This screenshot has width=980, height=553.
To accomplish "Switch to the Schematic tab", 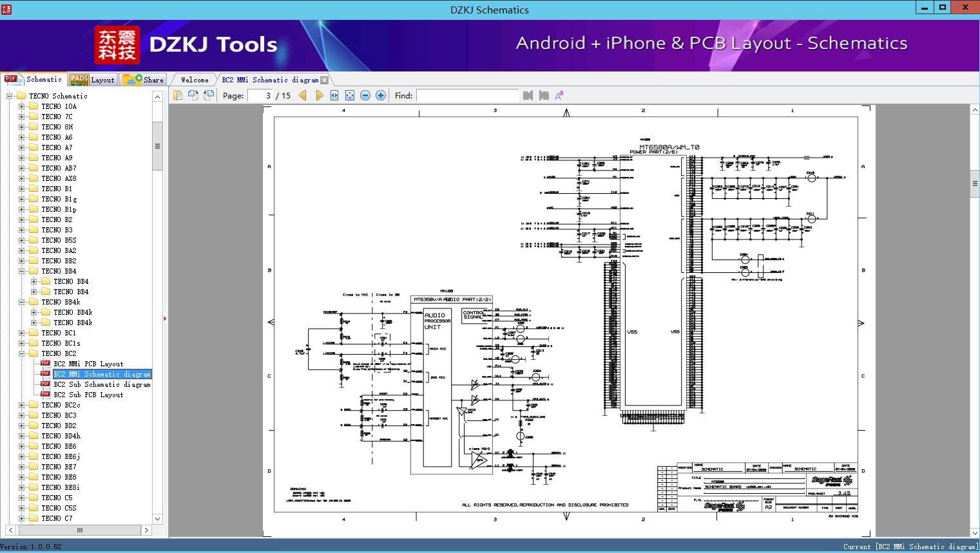I will click(x=33, y=79).
